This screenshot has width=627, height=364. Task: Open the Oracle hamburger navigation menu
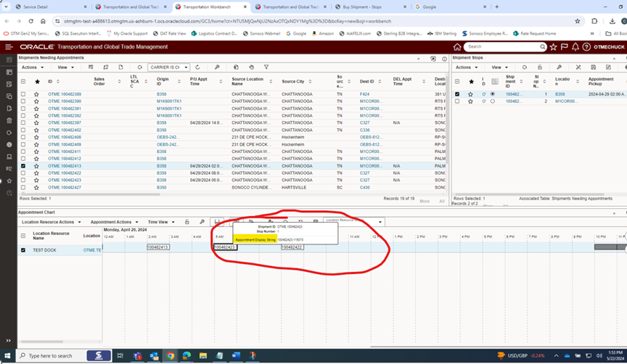(9, 46)
